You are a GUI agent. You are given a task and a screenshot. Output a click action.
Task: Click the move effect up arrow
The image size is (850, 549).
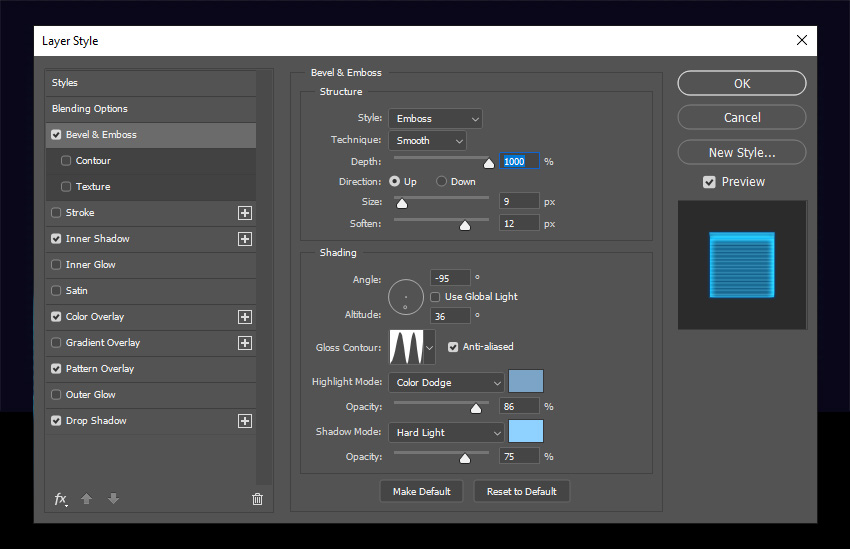[86, 499]
